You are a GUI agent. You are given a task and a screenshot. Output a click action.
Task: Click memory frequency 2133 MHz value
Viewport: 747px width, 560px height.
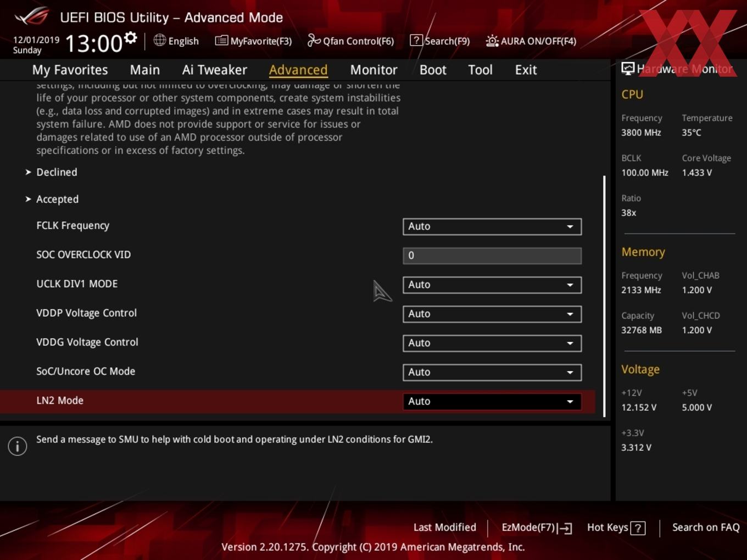641,290
